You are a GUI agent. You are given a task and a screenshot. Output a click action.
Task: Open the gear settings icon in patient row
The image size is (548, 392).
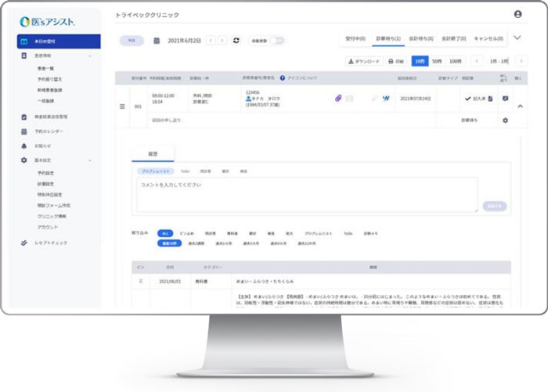pyautogui.click(x=505, y=120)
